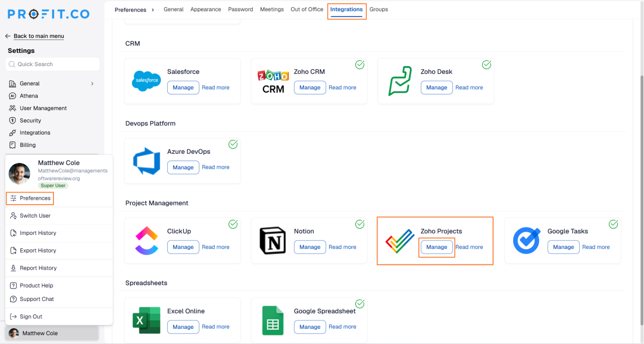Click the Back to main menu link
644x344 pixels.
click(39, 36)
